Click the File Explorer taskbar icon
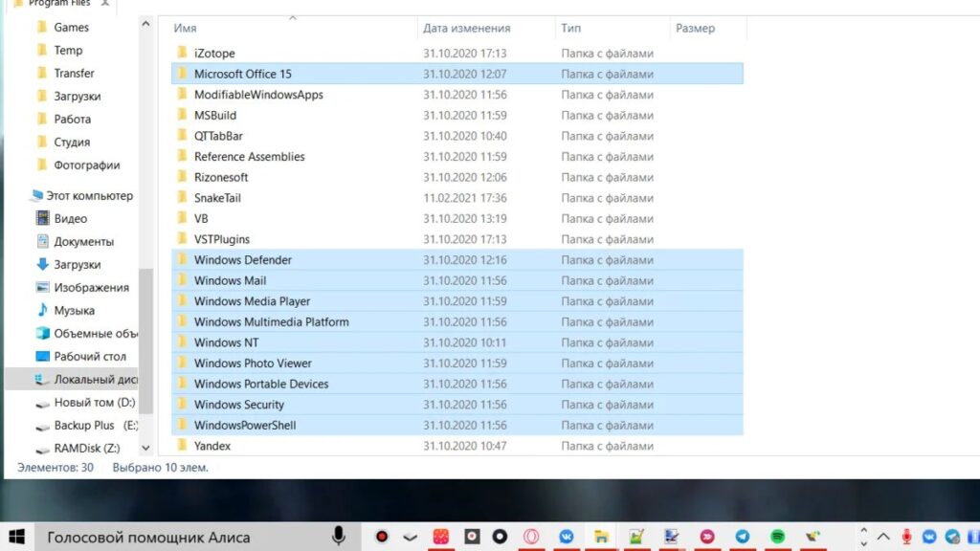The height and width of the screenshot is (551, 980). [601, 537]
